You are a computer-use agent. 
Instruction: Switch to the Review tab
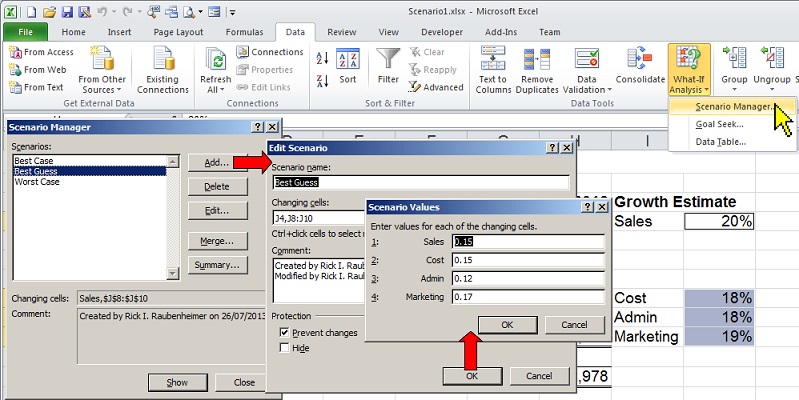point(341,32)
